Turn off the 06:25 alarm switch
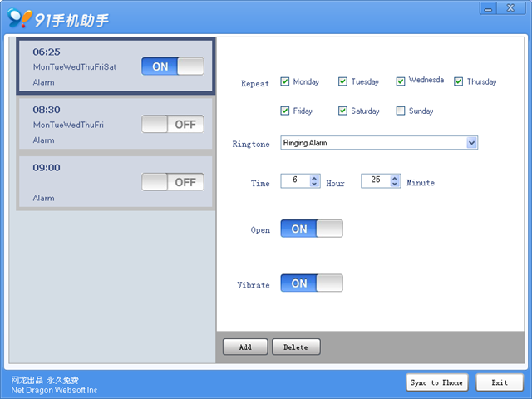 click(173, 66)
